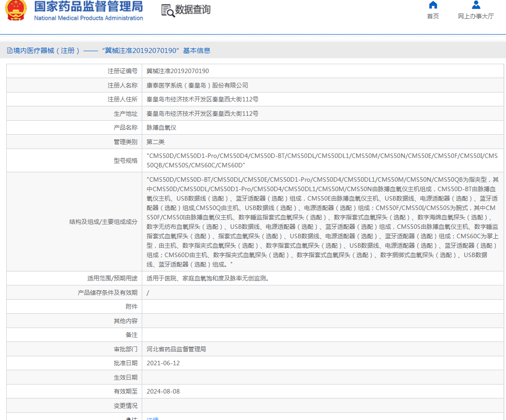This screenshot has height=420, width=506.
Task: Click the registration number 冀械注准20192070190 cell
Action: click(178, 70)
